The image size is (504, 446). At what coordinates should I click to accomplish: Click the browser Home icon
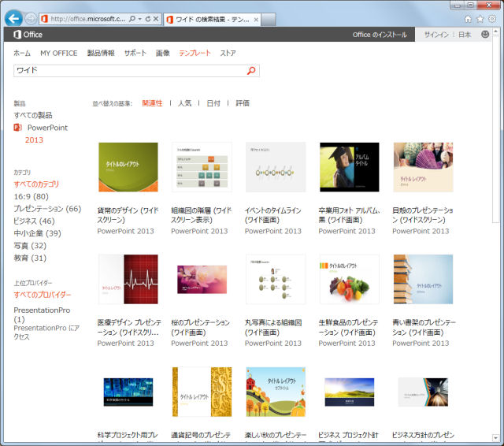point(468,19)
